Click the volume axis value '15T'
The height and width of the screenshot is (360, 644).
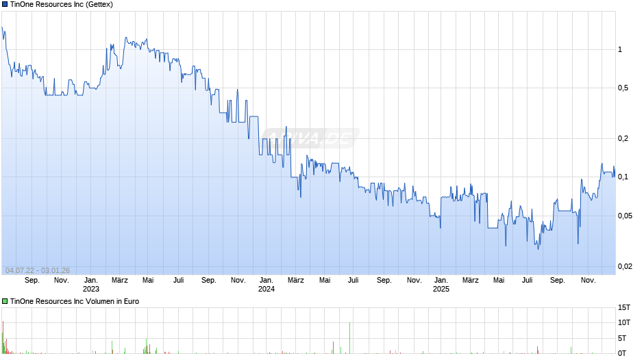(x=624, y=307)
